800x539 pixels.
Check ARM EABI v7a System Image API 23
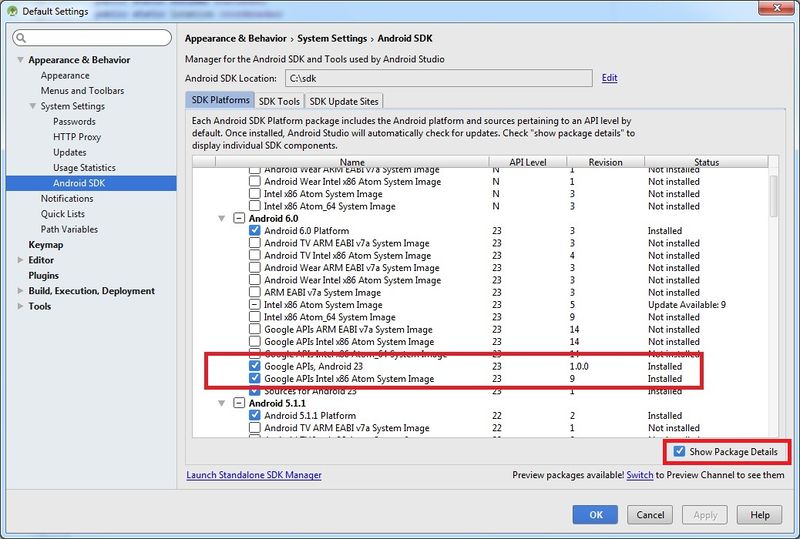point(254,292)
